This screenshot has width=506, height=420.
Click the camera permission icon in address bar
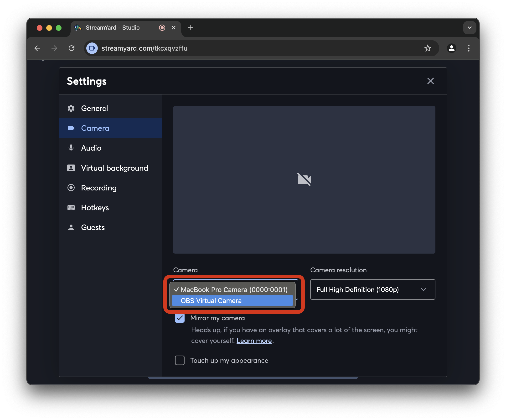coord(92,48)
